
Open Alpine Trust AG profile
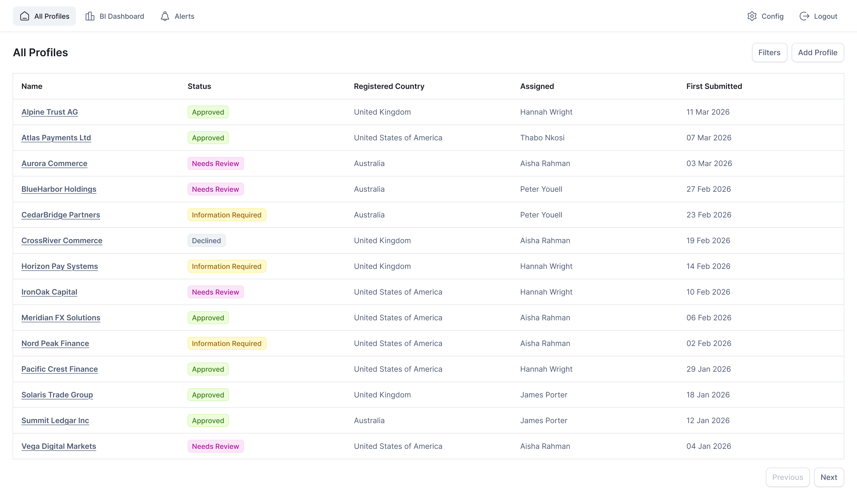click(50, 112)
